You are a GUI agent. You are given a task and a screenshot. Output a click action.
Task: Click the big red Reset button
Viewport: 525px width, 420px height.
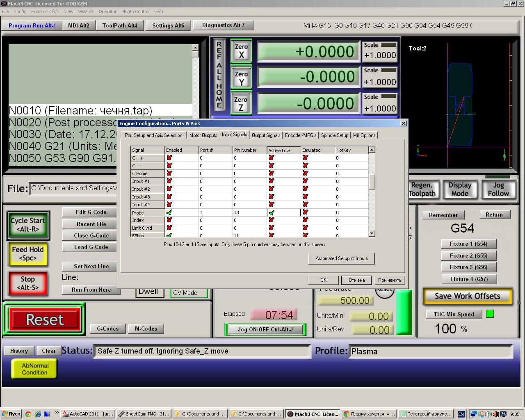click(45, 320)
